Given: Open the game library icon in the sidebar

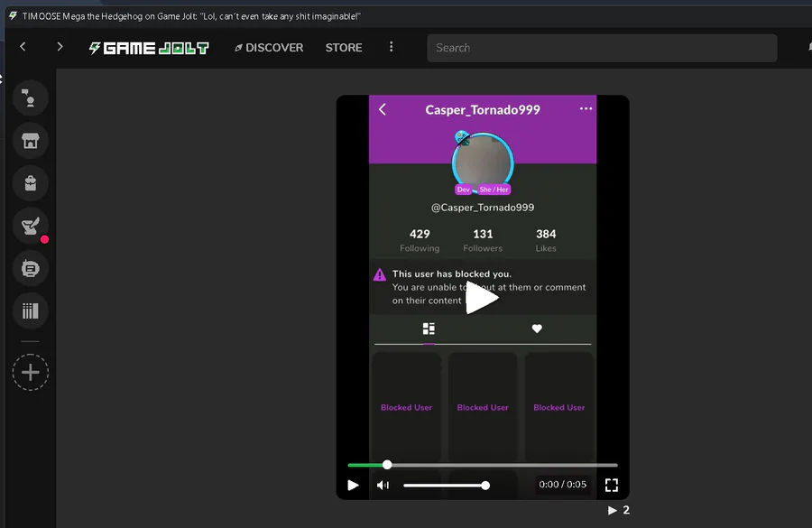Looking at the screenshot, I should pyautogui.click(x=31, y=310).
